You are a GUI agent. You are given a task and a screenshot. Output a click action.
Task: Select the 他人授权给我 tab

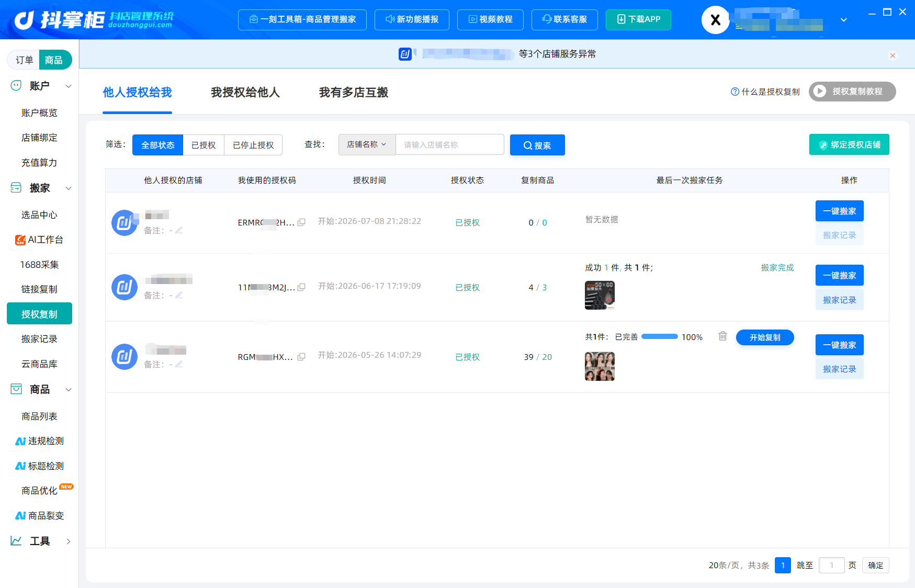(137, 93)
